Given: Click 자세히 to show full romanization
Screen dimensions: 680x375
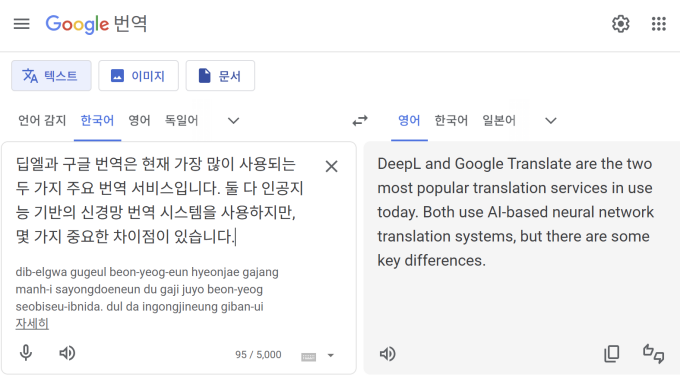Looking at the screenshot, I should tap(32, 323).
